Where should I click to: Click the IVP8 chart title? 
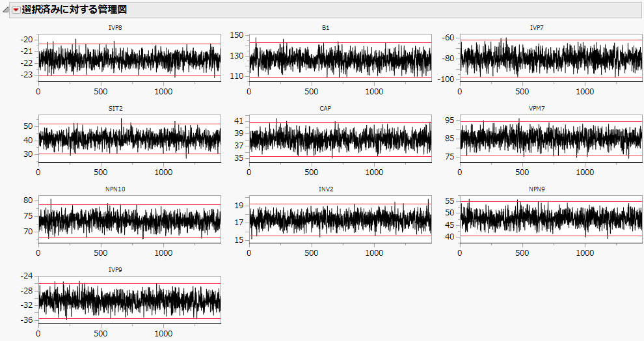pos(115,28)
